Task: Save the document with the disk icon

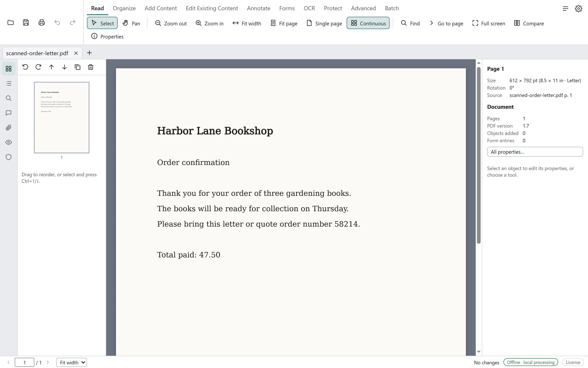Action: coord(26,23)
